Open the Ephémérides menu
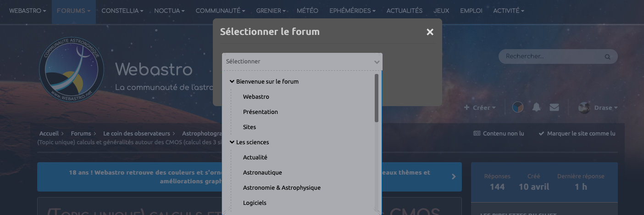Image resolution: width=644 pixels, height=215 pixels. [x=352, y=11]
